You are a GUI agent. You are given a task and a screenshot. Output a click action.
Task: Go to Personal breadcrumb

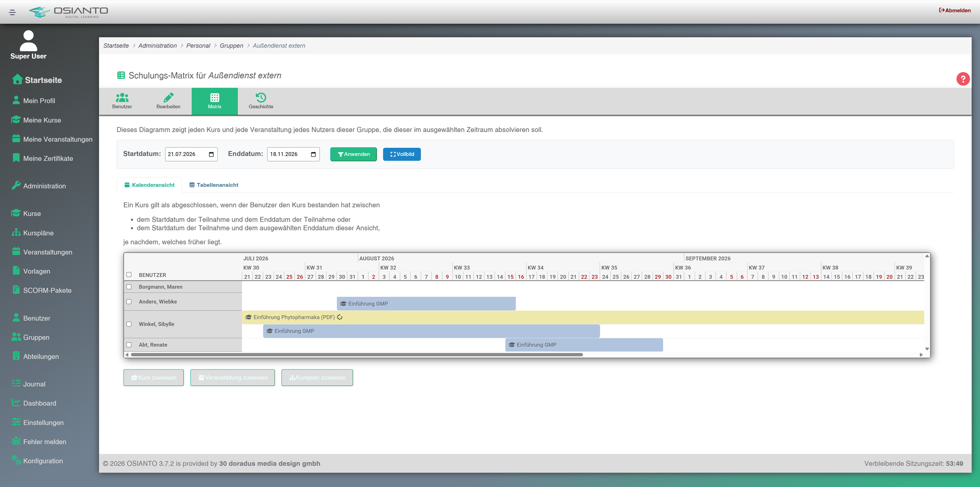coord(198,46)
